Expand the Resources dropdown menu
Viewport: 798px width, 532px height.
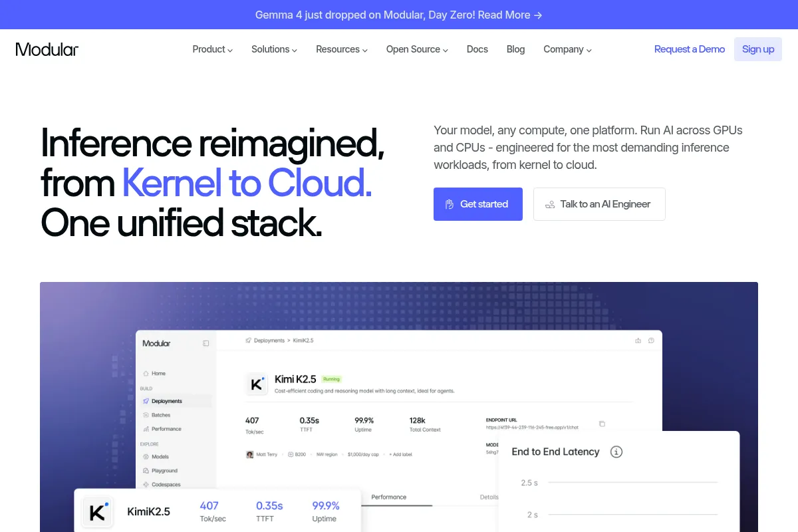[x=342, y=49]
